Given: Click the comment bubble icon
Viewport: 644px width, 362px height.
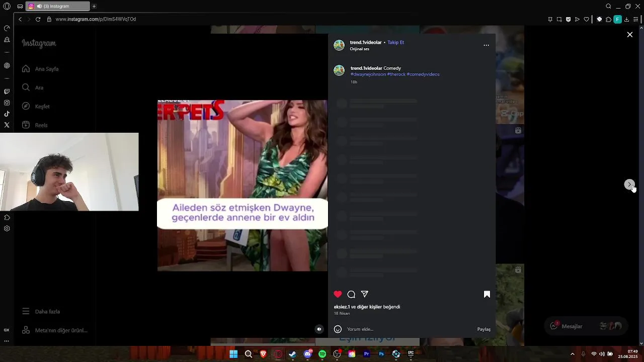Looking at the screenshot, I should pyautogui.click(x=351, y=294).
